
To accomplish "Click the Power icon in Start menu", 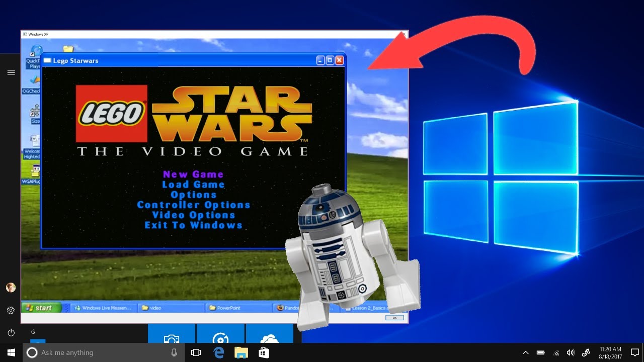I will (x=11, y=332).
